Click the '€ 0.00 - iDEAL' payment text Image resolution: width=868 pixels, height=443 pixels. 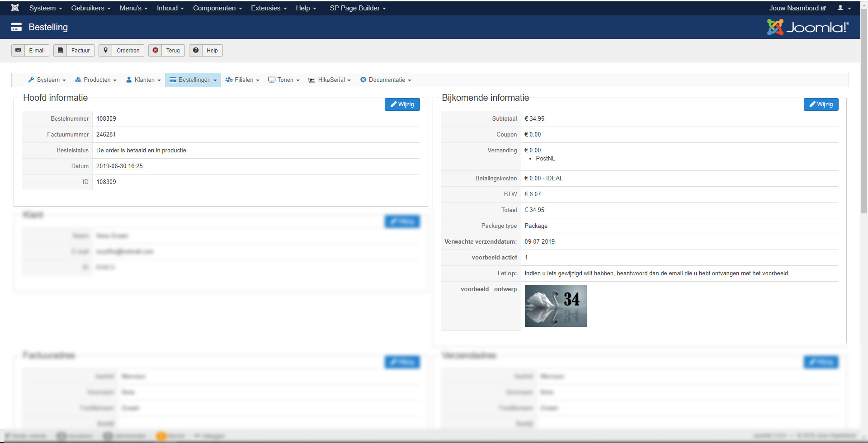[x=544, y=179]
